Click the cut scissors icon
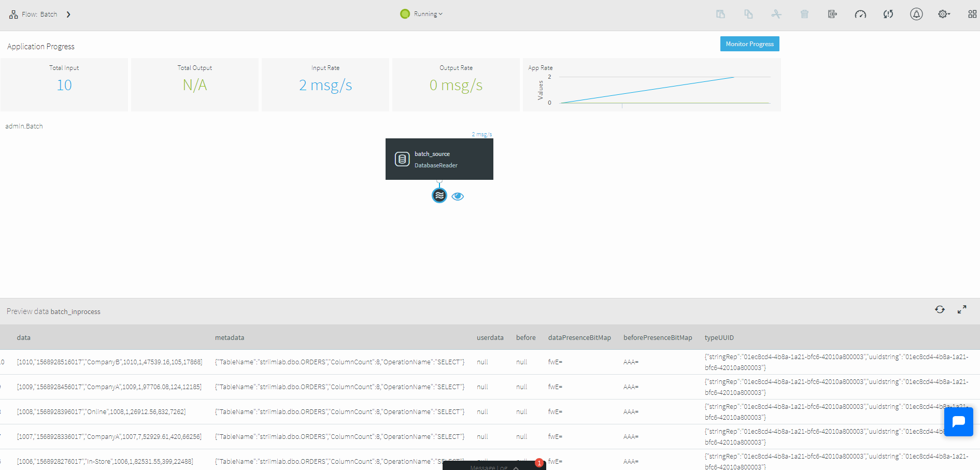The height and width of the screenshot is (470, 980). point(776,14)
